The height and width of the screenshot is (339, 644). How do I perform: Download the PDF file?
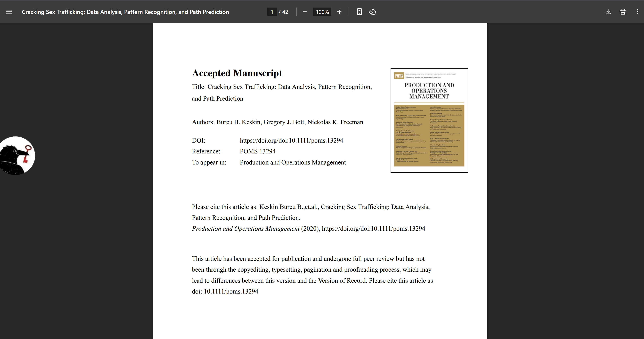pos(608,12)
